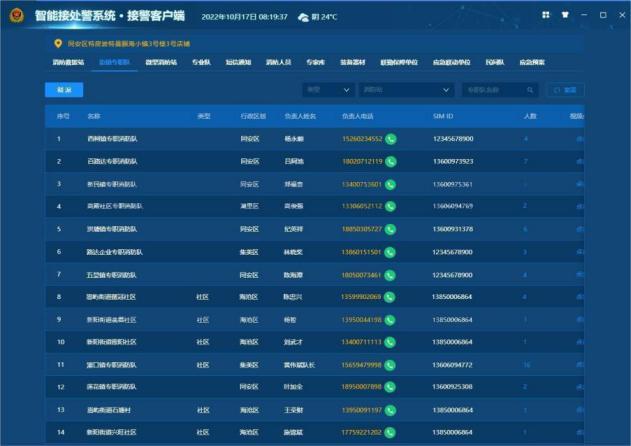The width and height of the screenshot is (631, 446).
Task: Call the contact in row 6
Action: coord(390,252)
